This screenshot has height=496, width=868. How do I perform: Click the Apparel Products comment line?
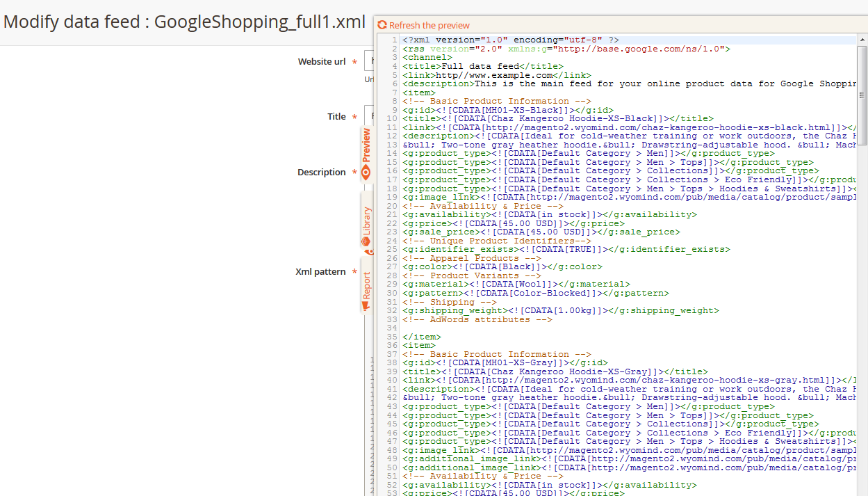click(471, 258)
